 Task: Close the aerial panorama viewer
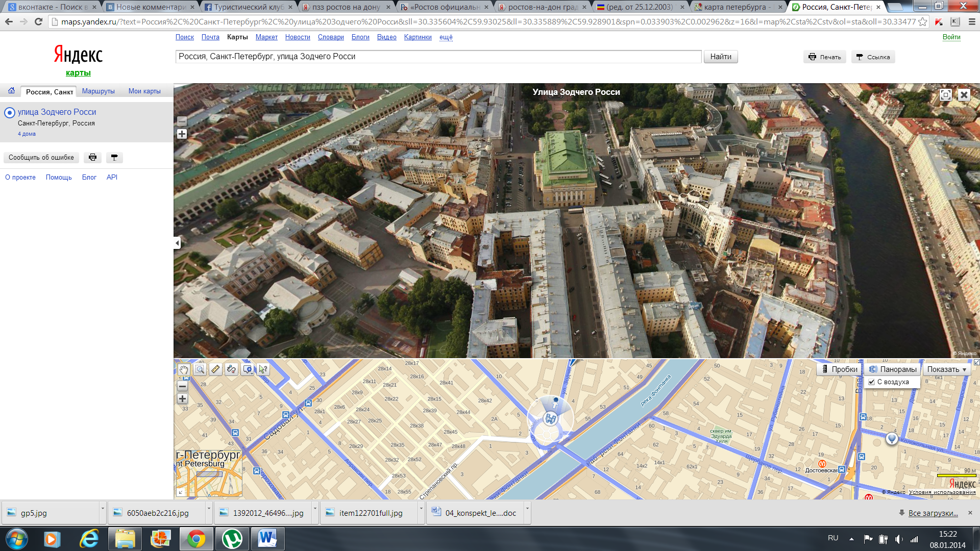coord(964,95)
